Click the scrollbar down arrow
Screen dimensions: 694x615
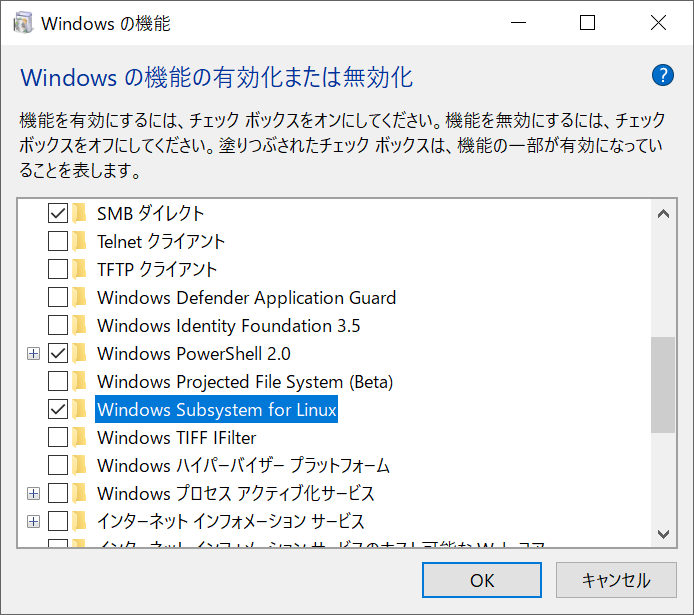point(663,534)
